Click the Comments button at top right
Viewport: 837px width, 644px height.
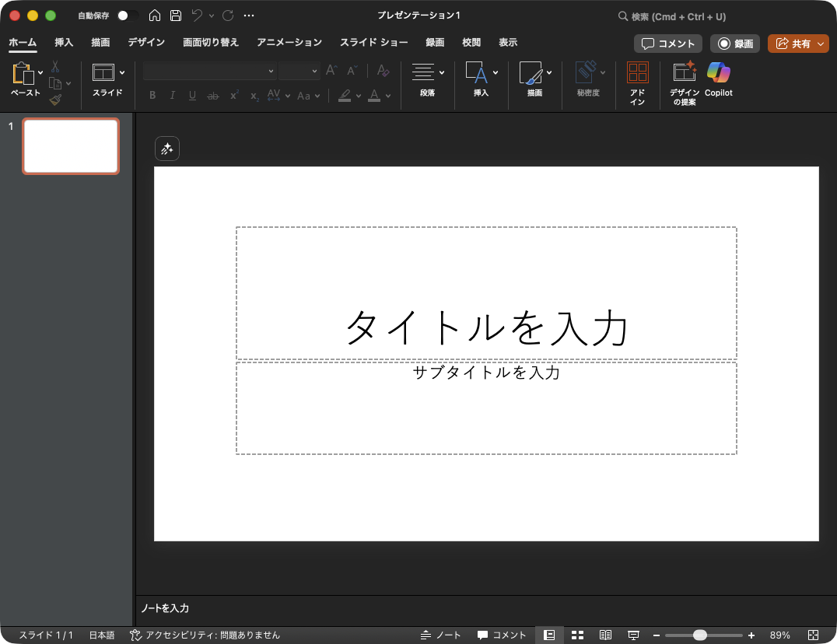[x=667, y=44]
